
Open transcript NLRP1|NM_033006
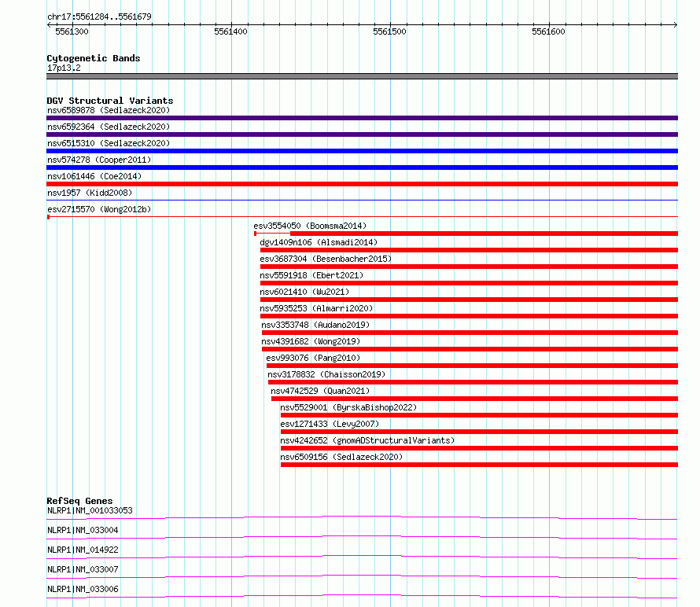83,589
